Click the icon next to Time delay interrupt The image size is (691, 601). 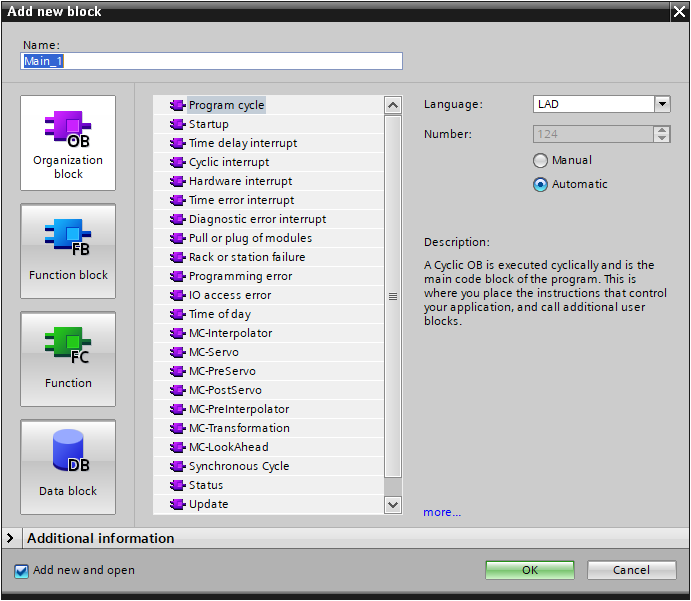tap(177, 143)
